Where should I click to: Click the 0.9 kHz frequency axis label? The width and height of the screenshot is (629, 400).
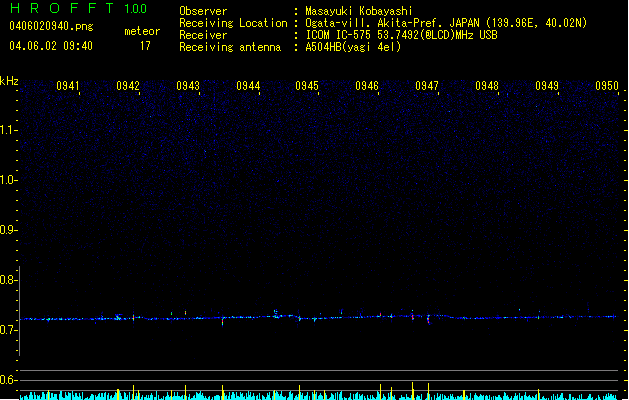pyautogui.click(x=8, y=230)
